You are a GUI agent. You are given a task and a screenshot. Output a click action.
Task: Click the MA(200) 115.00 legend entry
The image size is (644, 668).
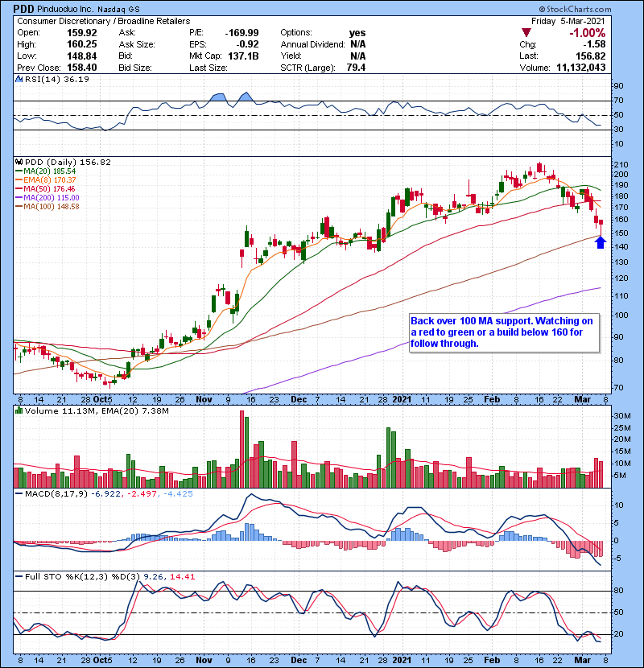click(x=47, y=198)
